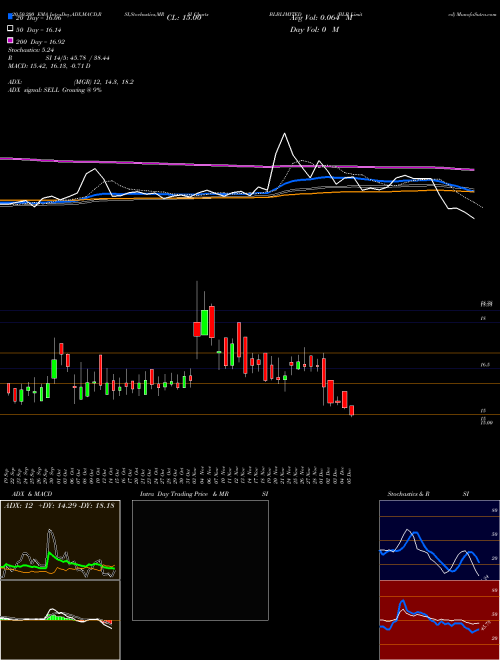Click the 'Stochastics & RSI' panel title
Image resolution: width=500 pixels, height=660 pixels.
click(428, 494)
